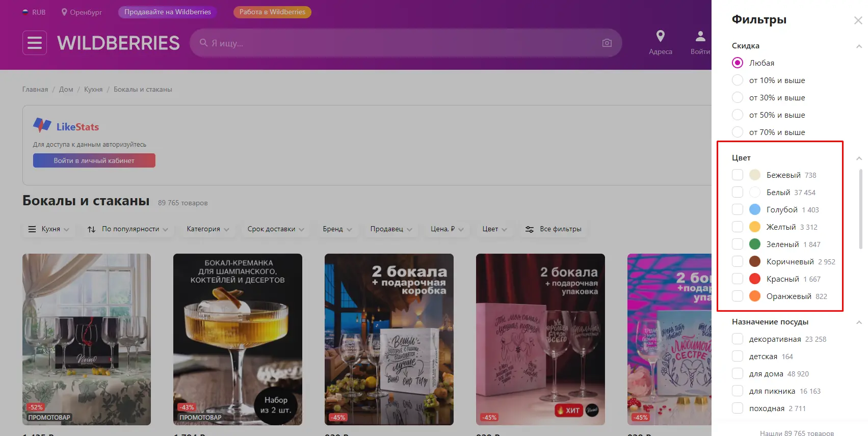Image resolution: width=868 pixels, height=436 pixels.
Task: Check the Желтый color checkbox
Action: [x=738, y=227]
